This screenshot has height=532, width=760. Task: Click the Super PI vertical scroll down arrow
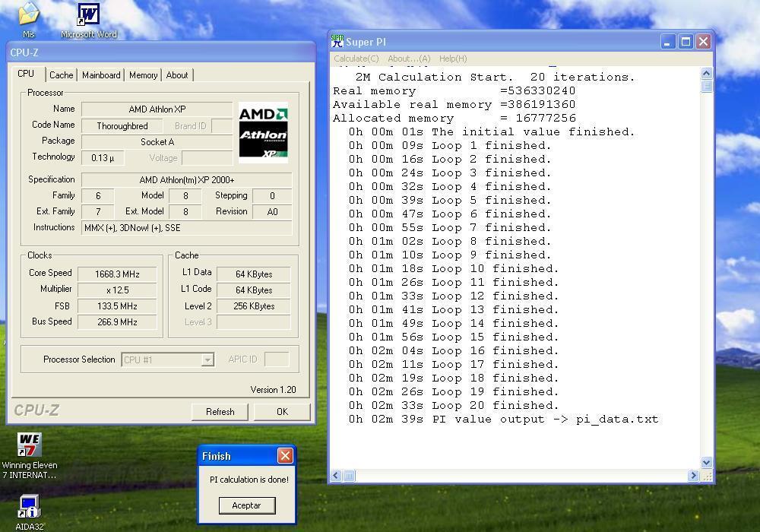[706, 462]
